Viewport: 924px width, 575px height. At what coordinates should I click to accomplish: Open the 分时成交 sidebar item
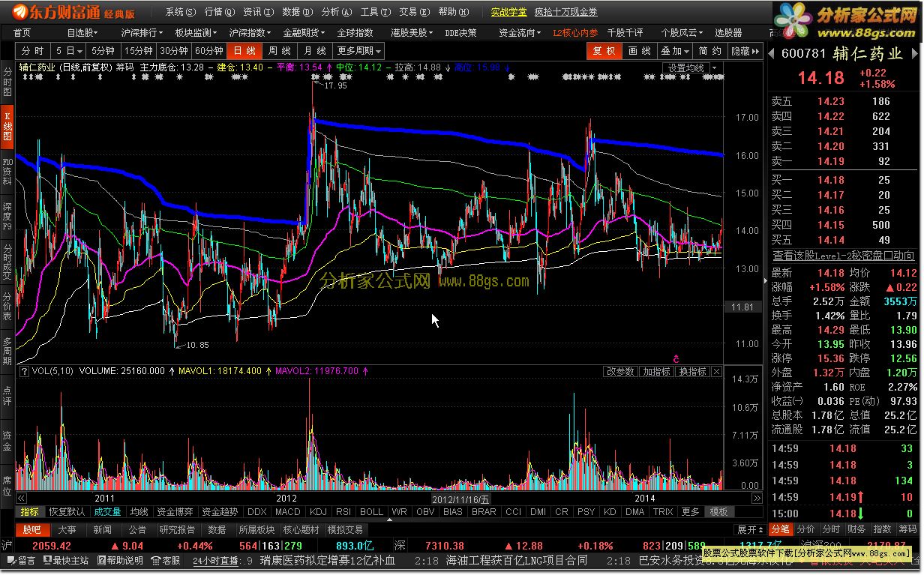coord(7,261)
